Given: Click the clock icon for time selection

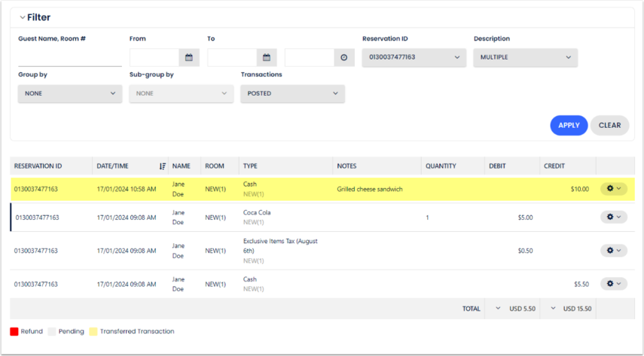Looking at the screenshot, I should click(x=343, y=57).
